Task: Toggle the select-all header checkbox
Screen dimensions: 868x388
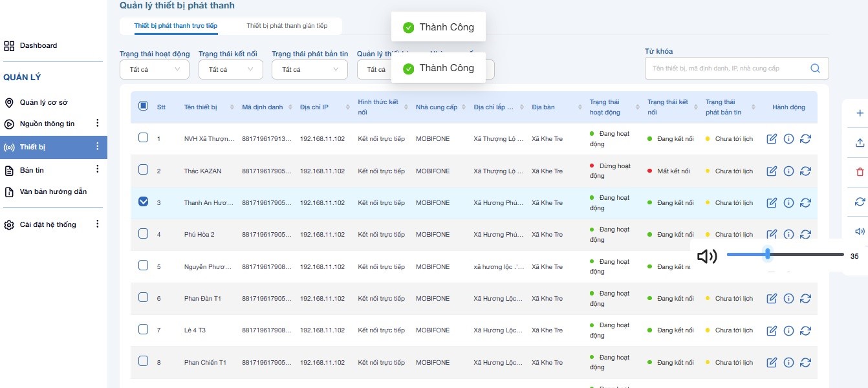Action: (x=144, y=106)
